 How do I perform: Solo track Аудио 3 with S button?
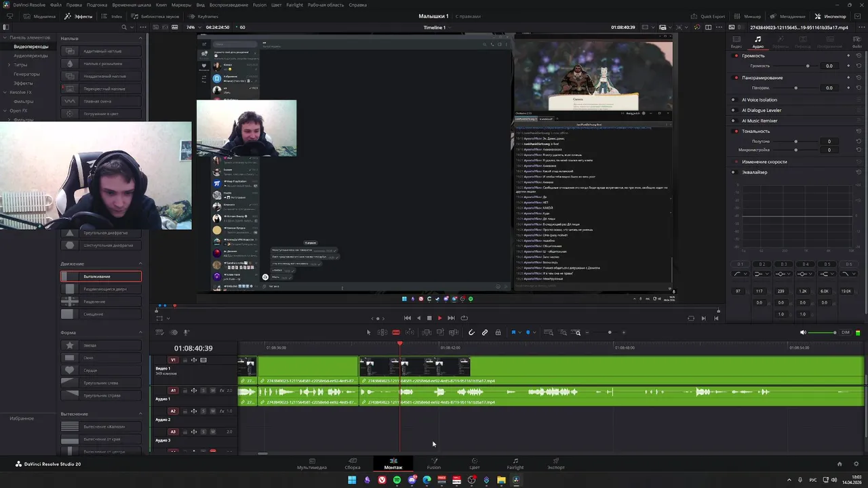tap(203, 432)
